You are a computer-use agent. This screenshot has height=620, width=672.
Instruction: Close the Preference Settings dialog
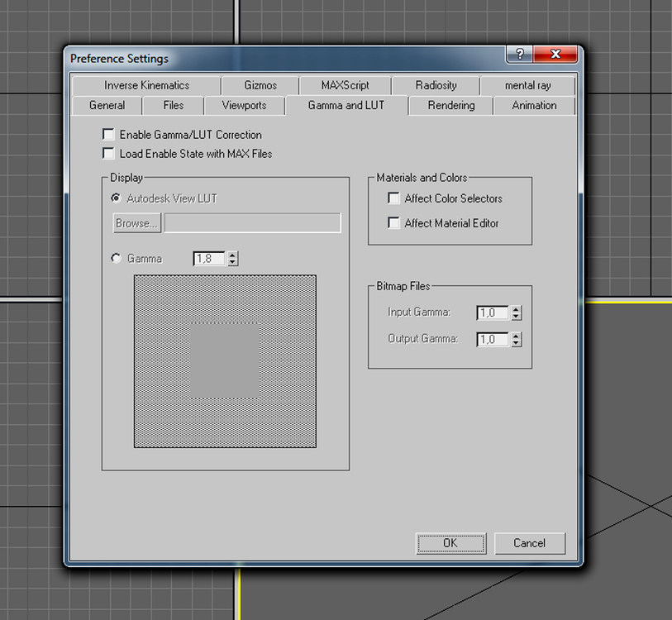(x=555, y=54)
